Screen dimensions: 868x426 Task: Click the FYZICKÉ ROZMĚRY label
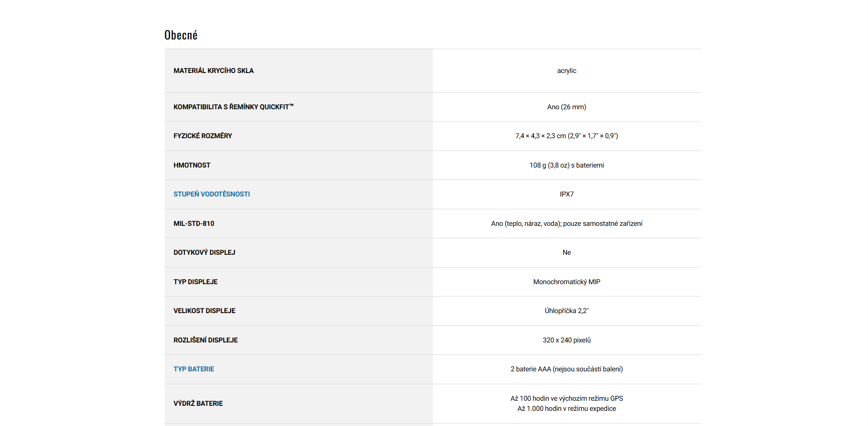[203, 136]
